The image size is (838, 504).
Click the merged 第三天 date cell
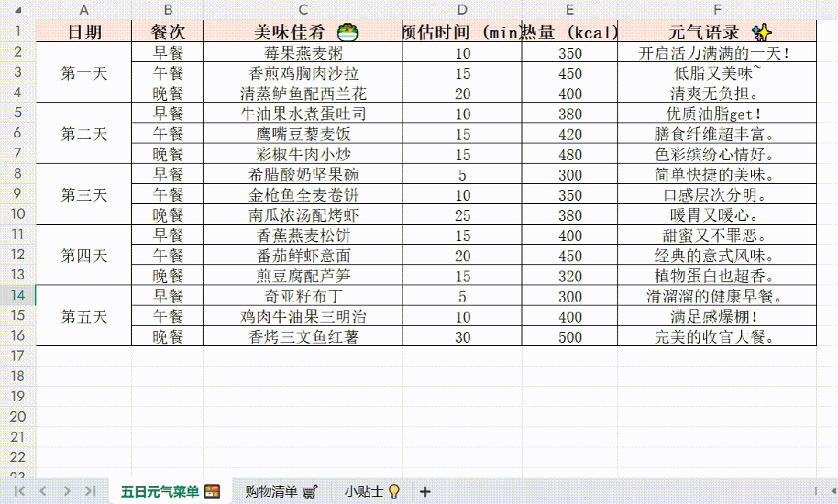point(84,194)
